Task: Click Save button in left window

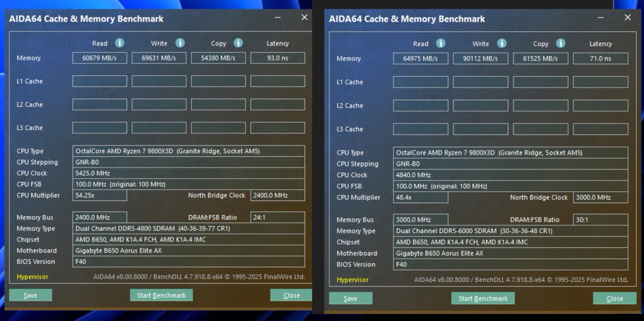Action: [x=31, y=295]
